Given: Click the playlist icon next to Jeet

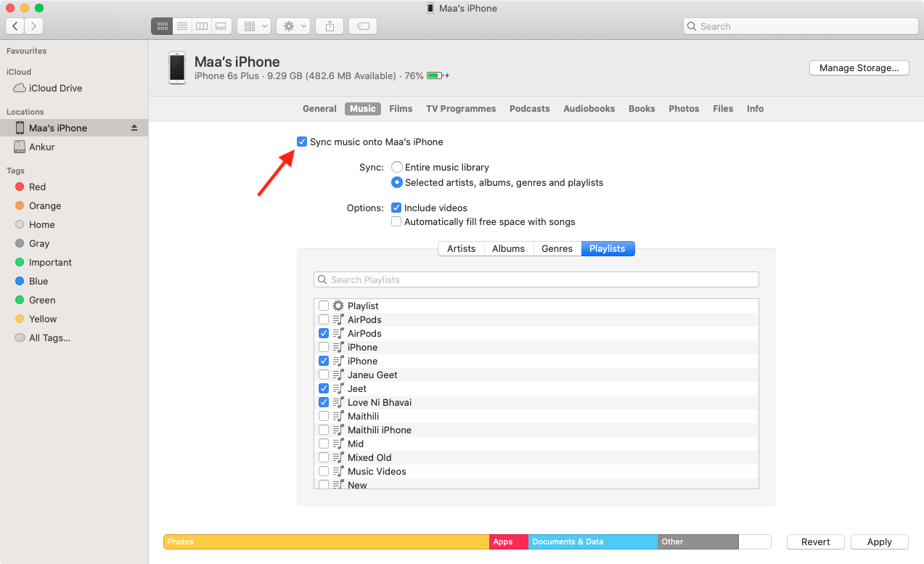Looking at the screenshot, I should pyautogui.click(x=338, y=388).
